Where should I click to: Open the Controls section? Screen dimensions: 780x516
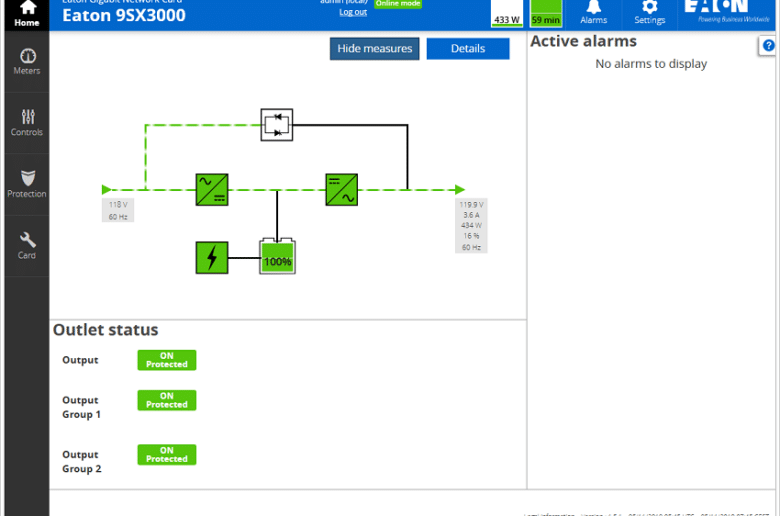coord(27,123)
